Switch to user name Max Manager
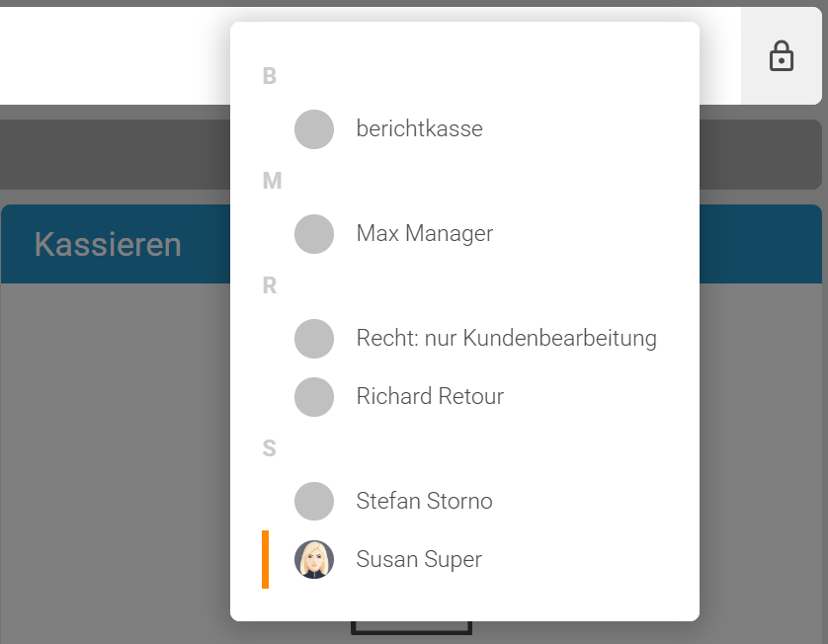 (424, 234)
